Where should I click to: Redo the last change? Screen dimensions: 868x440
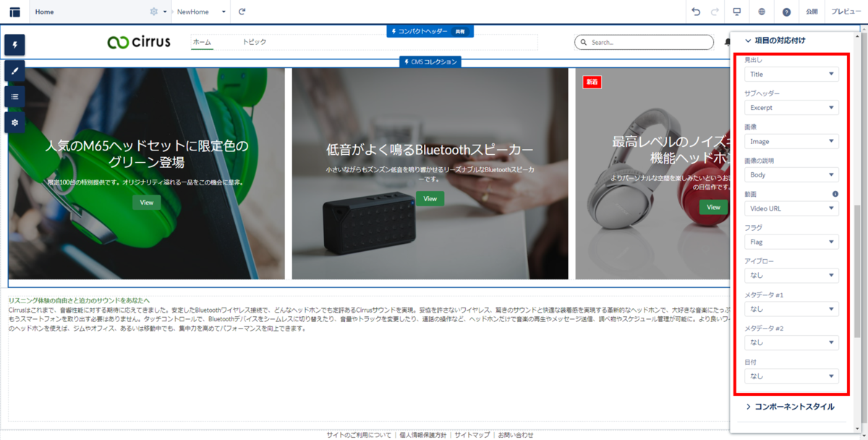tap(715, 12)
